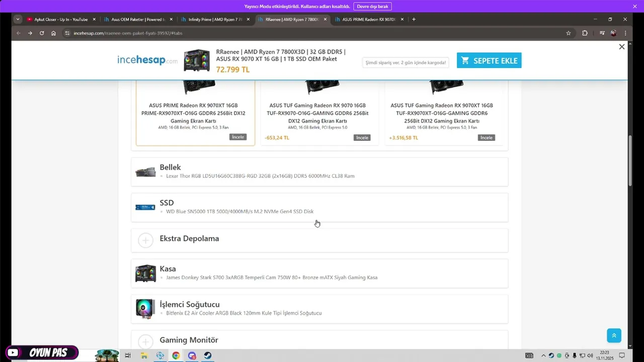Select the ASUS TUF Gaming RX 9070XT card
644x362 pixels.
tap(444, 113)
